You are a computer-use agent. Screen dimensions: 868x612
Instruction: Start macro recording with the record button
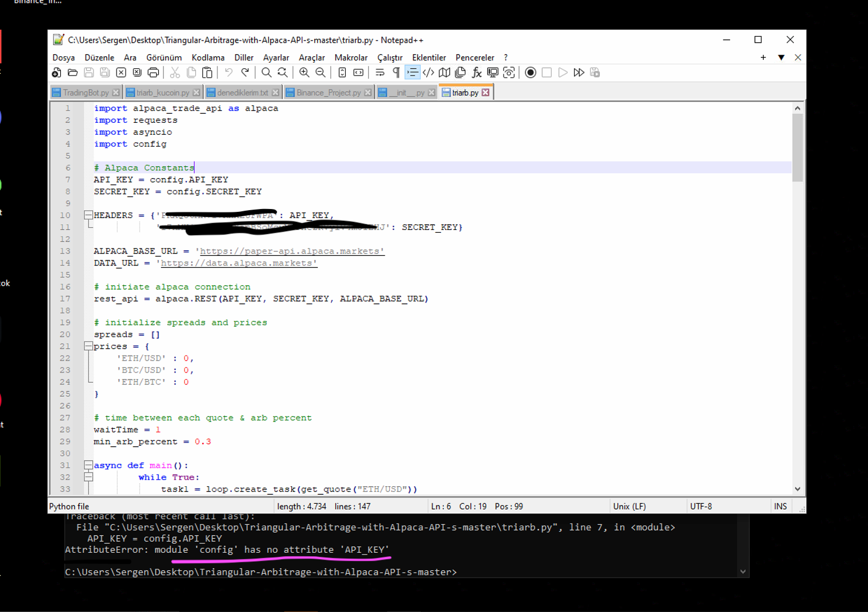(x=531, y=73)
